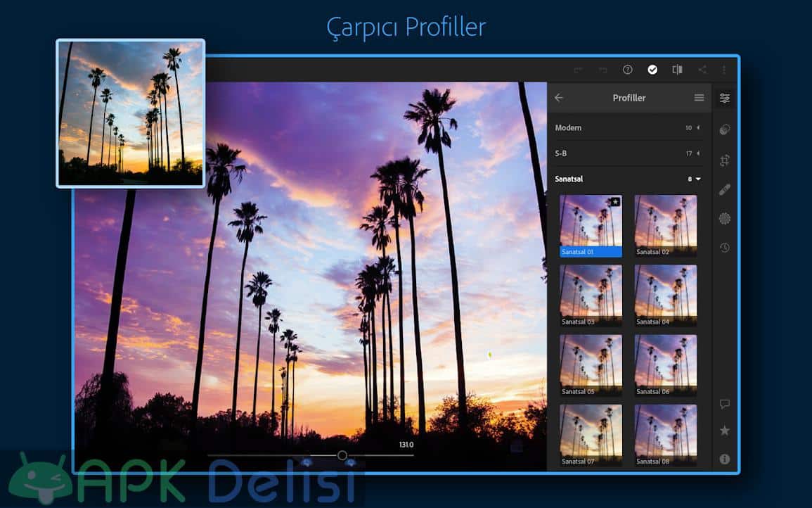Click the share icon in top bar
Image resolution: width=812 pixels, height=508 pixels.
[x=702, y=70]
